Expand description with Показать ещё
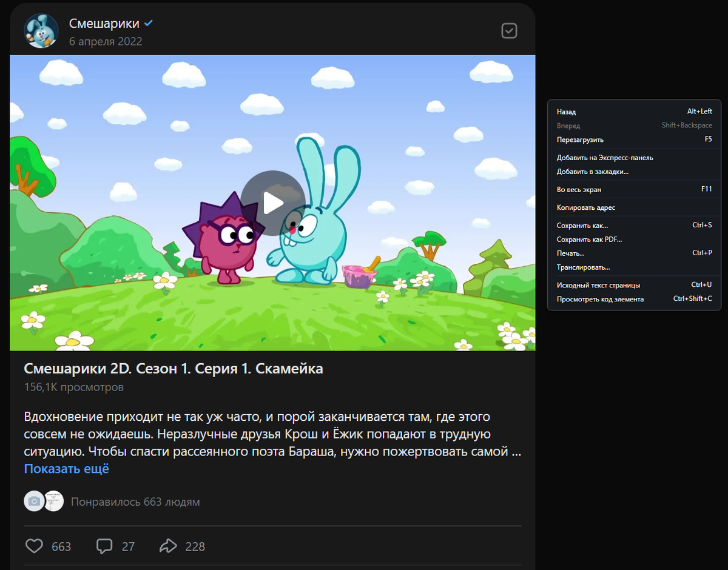Image resolution: width=728 pixels, height=570 pixels. (x=67, y=469)
